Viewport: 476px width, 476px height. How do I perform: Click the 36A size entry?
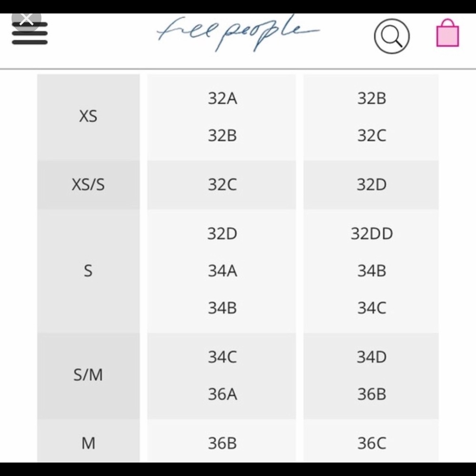222,394
